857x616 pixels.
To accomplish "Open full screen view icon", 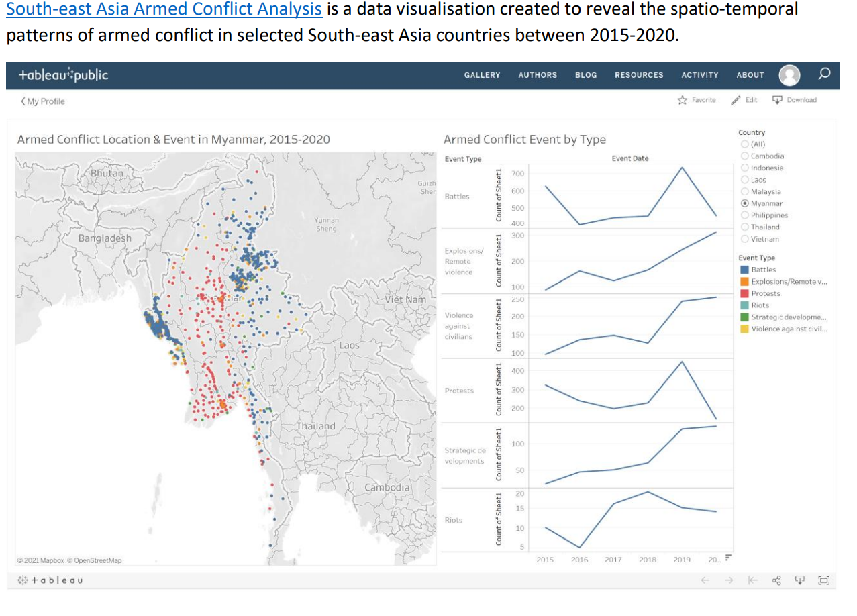I will click(x=824, y=580).
